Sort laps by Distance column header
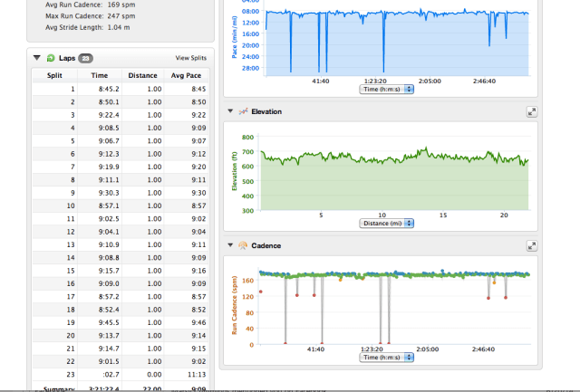Image resolution: width=580 pixels, height=392 pixels. click(x=143, y=75)
